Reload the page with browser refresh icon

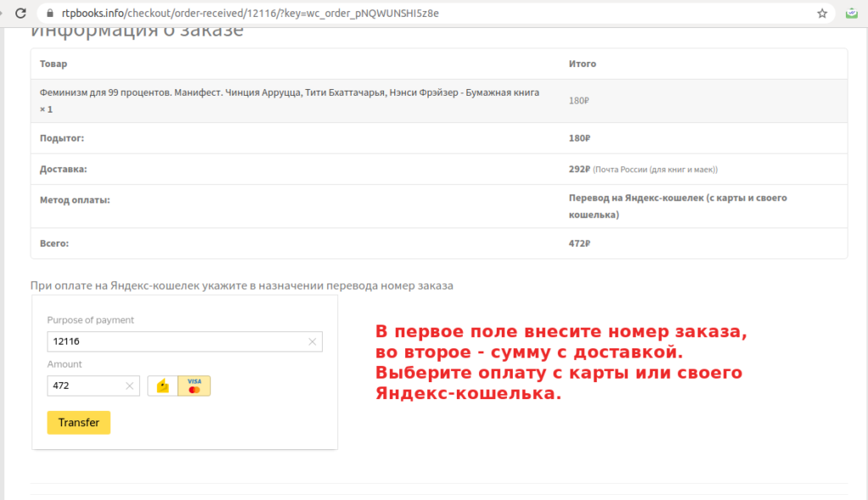(x=20, y=14)
